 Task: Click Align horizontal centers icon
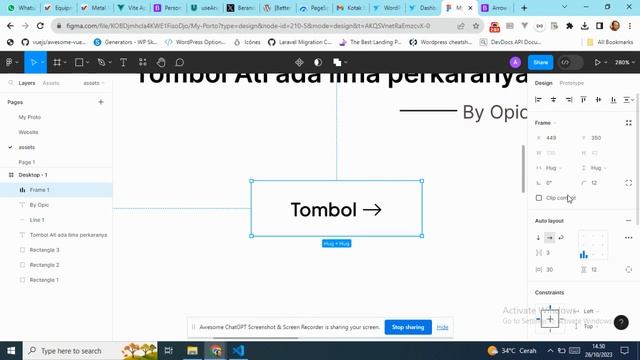pos(553,100)
